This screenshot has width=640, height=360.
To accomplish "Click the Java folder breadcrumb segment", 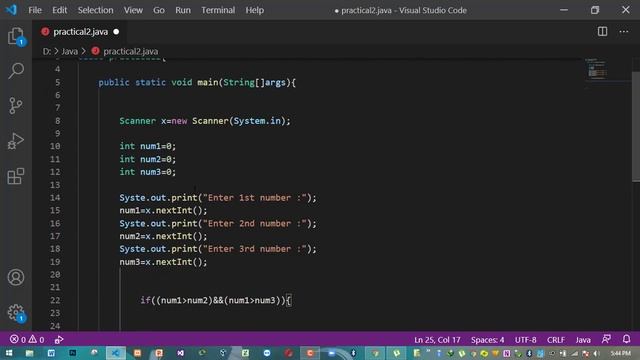I will (x=69, y=51).
